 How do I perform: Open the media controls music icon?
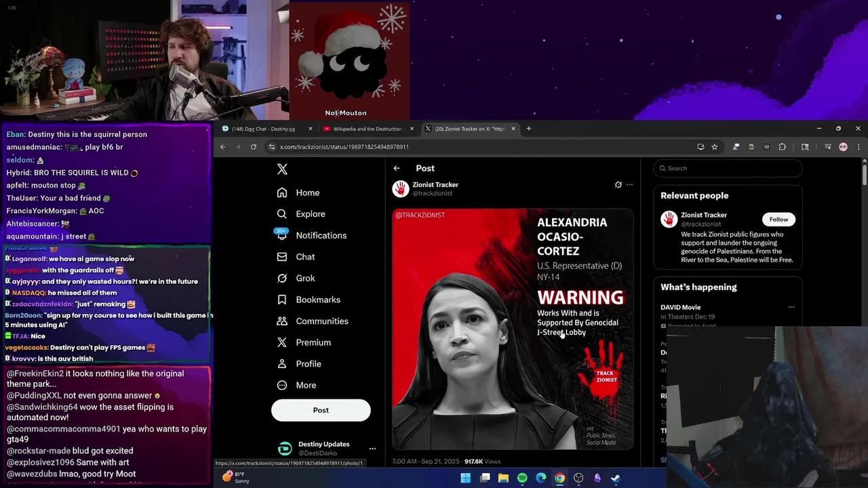click(x=828, y=146)
